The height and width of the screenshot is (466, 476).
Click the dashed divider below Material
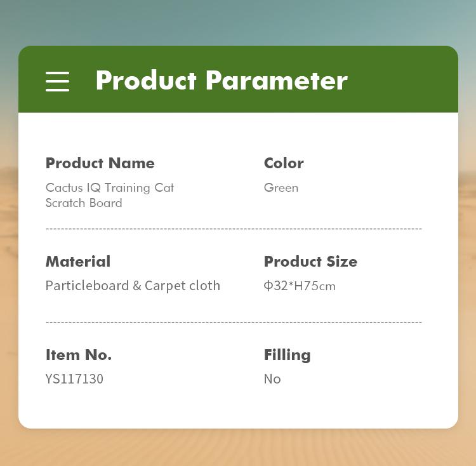tap(234, 322)
